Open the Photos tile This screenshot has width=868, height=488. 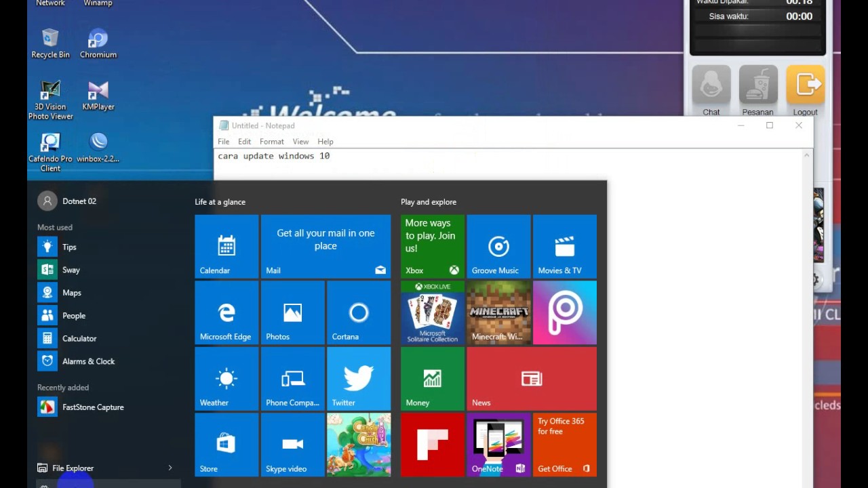[292, 312]
